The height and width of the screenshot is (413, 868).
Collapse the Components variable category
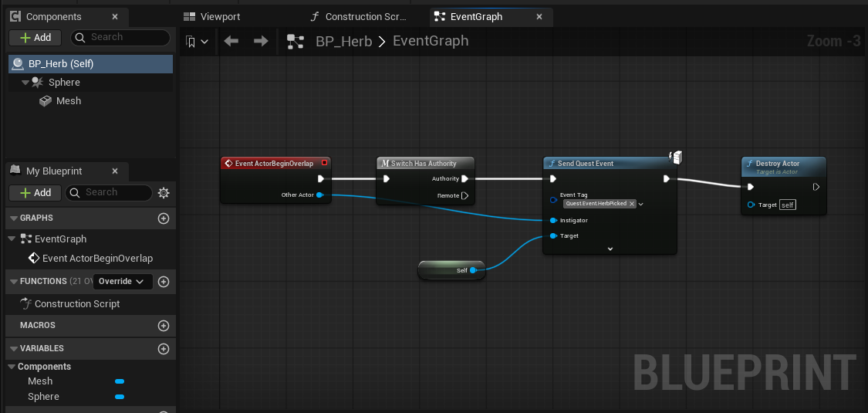[12, 367]
